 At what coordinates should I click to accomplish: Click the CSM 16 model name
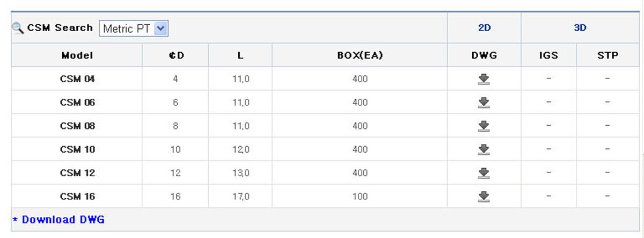(77, 197)
